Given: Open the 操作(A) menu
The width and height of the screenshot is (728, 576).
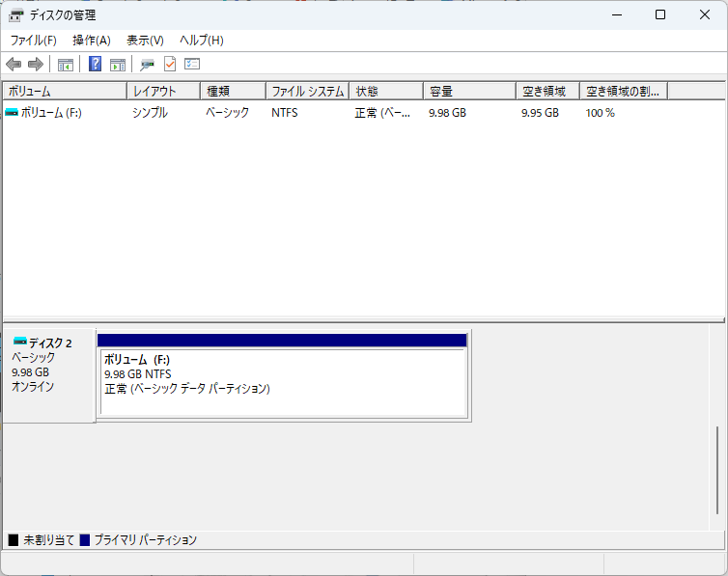Looking at the screenshot, I should point(92,41).
